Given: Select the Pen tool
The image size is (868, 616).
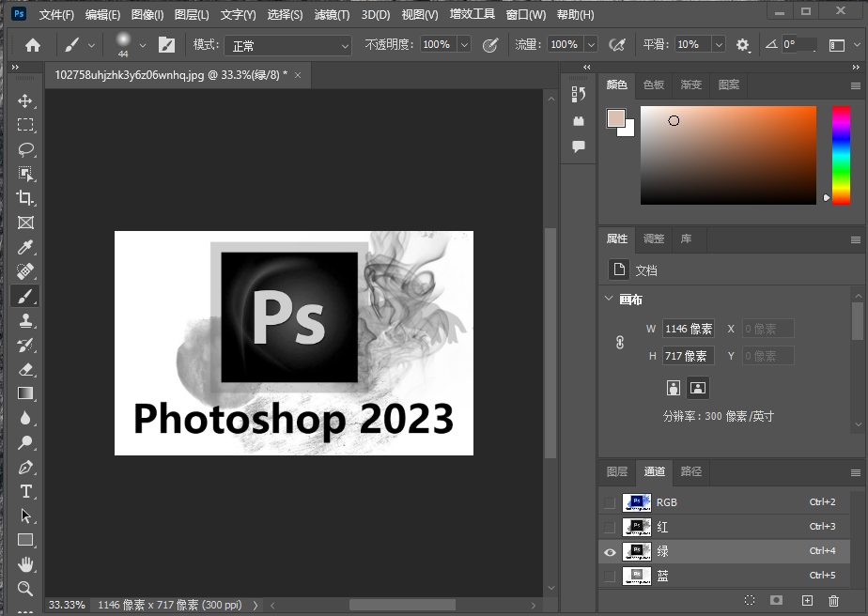Looking at the screenshot, I should (25, 467).
